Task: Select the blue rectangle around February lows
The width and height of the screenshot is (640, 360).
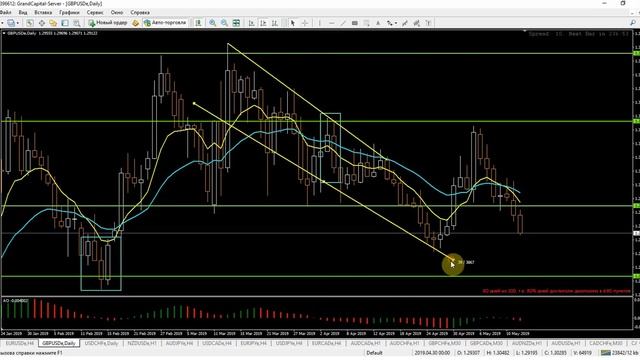Action: [101, 264]
